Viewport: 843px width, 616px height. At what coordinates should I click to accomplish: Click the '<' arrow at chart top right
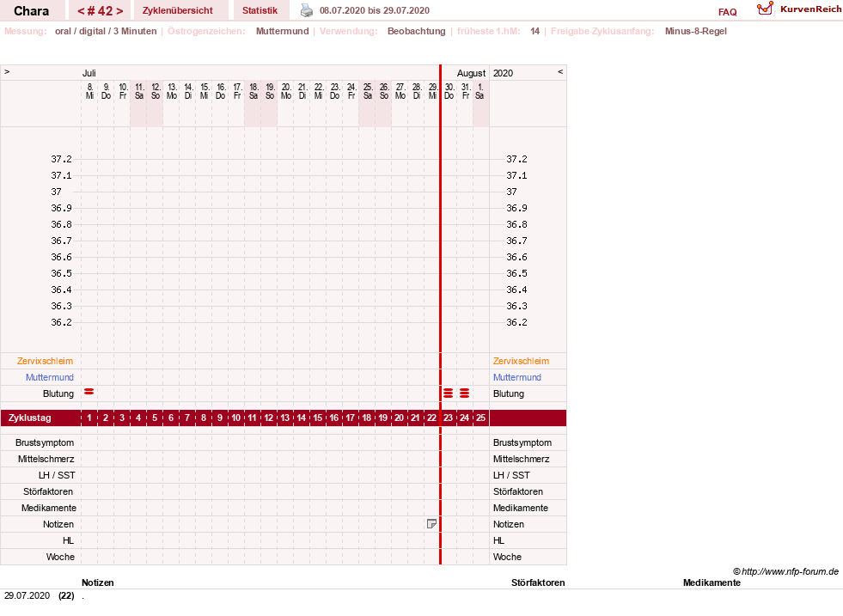tap(560, 71)
